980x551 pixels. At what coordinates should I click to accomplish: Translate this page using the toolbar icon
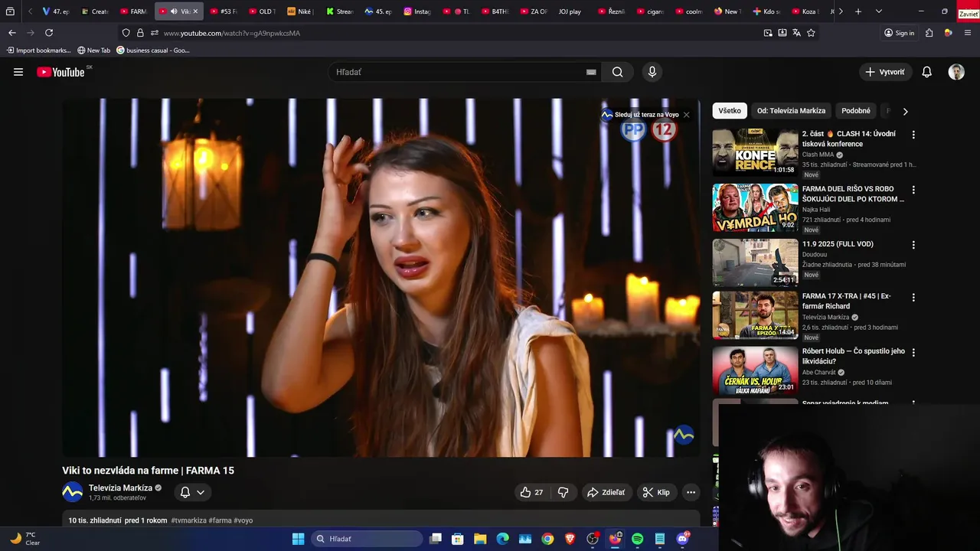click(x=796, y=33)
